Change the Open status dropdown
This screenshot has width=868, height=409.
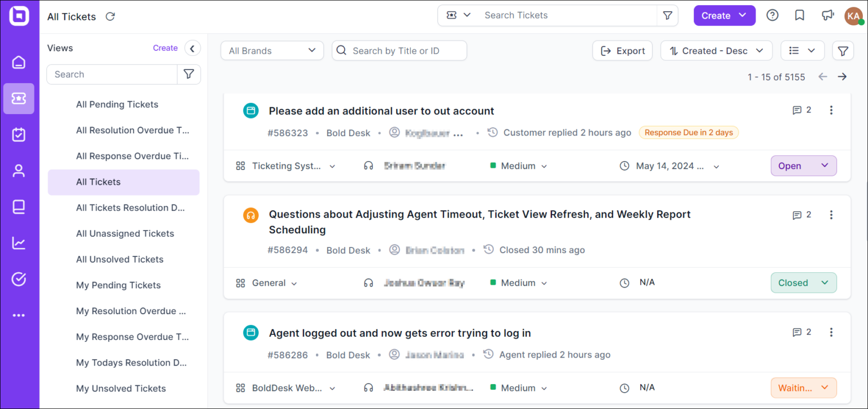804,166
